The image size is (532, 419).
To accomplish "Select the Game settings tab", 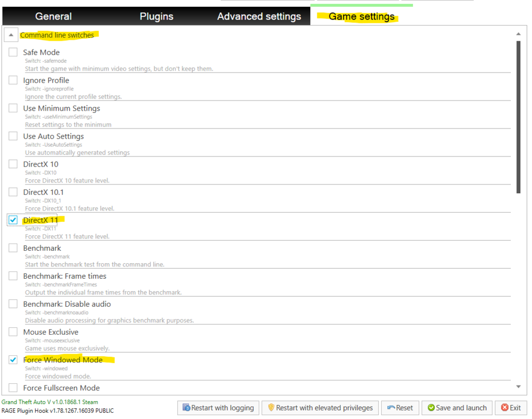I will click(x=362, y=16).
